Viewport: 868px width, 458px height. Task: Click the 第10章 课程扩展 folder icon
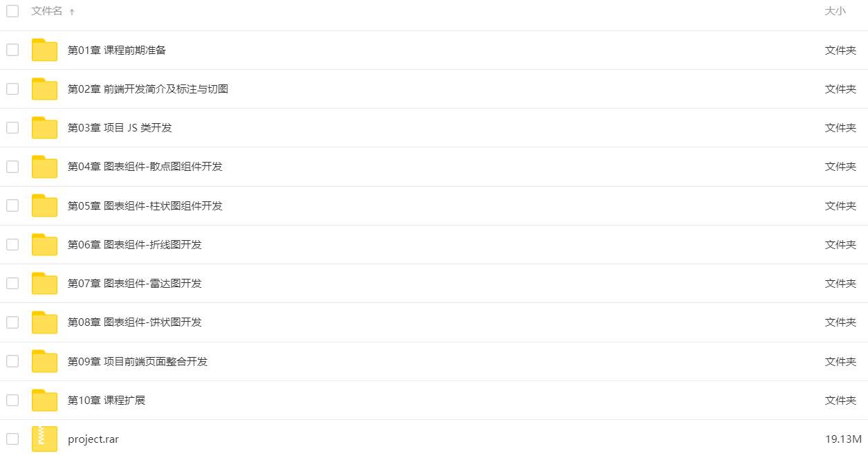[44, 400]
